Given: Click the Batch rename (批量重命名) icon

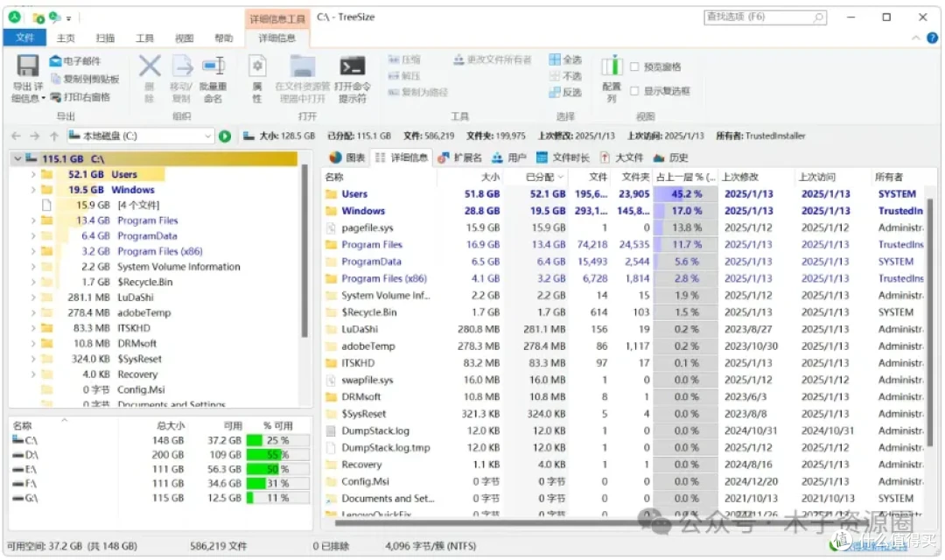Looking at the screenshot, I should click(x=213, y=66).
